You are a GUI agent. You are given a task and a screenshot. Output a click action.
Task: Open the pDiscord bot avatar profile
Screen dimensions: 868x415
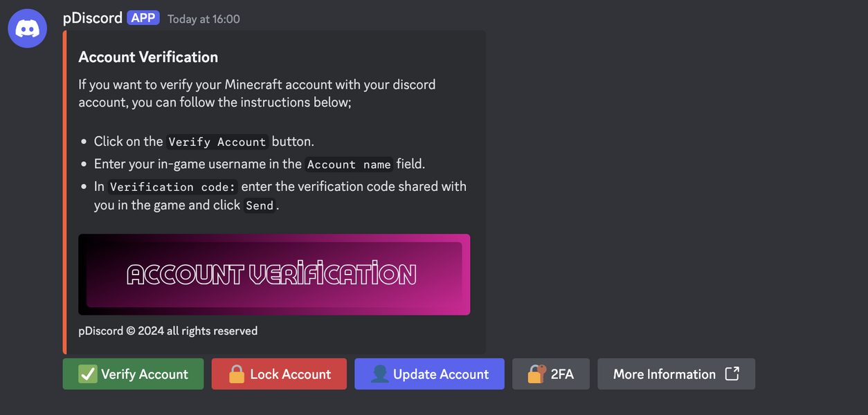pos(28,28)
